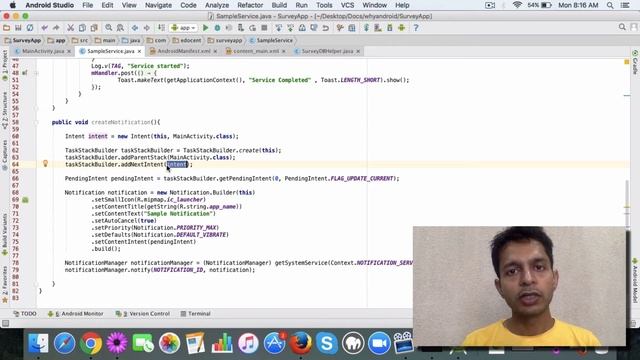The width and height of the screenshot is (640, 360).
Task: Open the Android Studio application menu
Action: tap(49, 5)
